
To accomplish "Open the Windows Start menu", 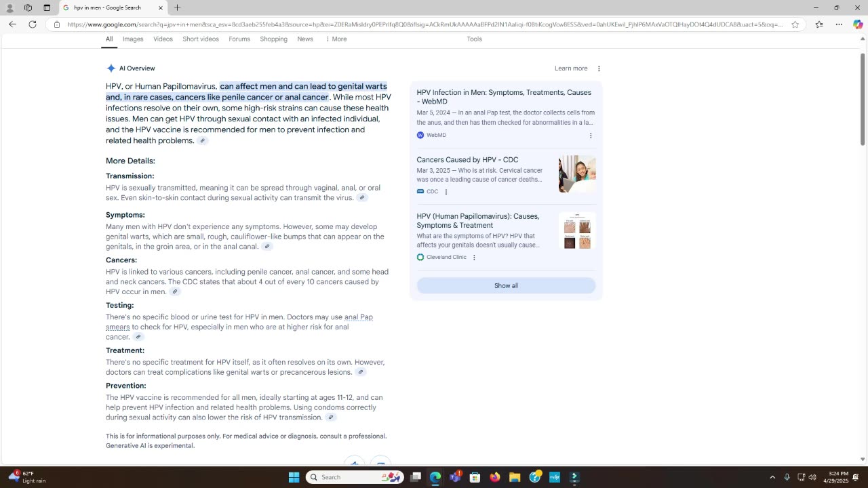I will pos(294,477).
